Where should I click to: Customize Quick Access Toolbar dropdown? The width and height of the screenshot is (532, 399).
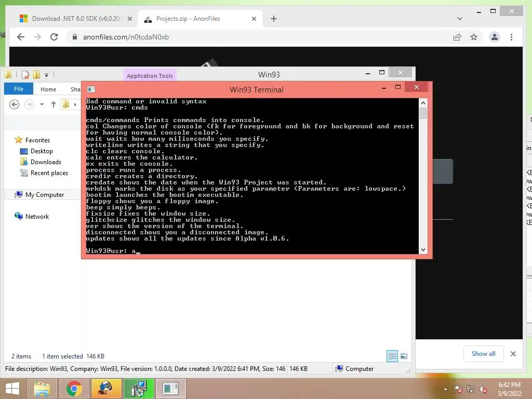[46, 75]
